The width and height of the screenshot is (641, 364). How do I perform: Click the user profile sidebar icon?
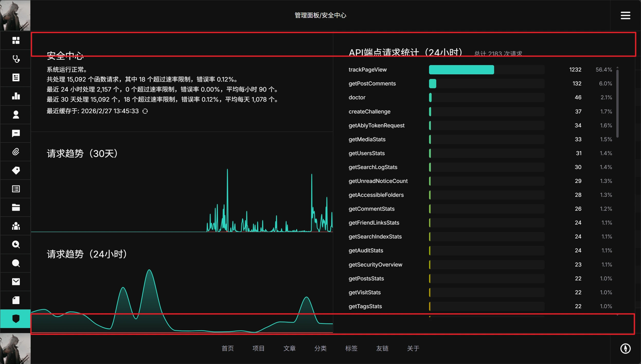tap(16, 115)
